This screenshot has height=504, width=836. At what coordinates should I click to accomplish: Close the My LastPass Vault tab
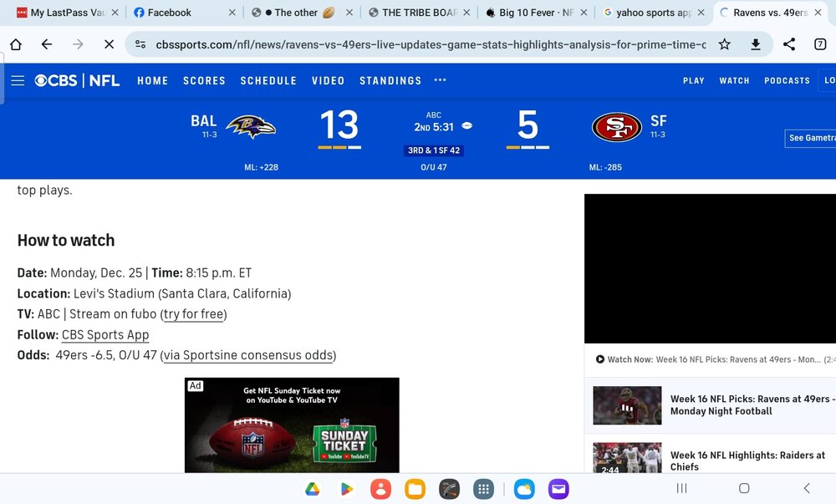[115, 13]
